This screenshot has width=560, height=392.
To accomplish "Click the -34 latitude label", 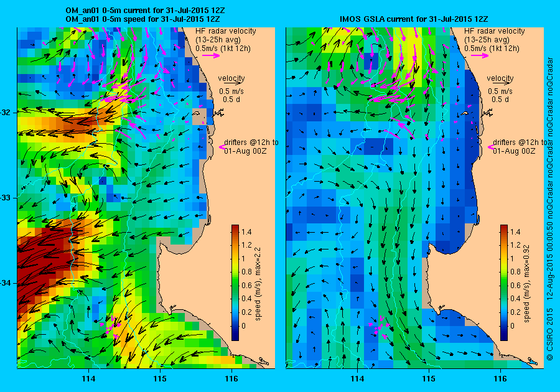I will pyautogui.click(x=6, y=284).
